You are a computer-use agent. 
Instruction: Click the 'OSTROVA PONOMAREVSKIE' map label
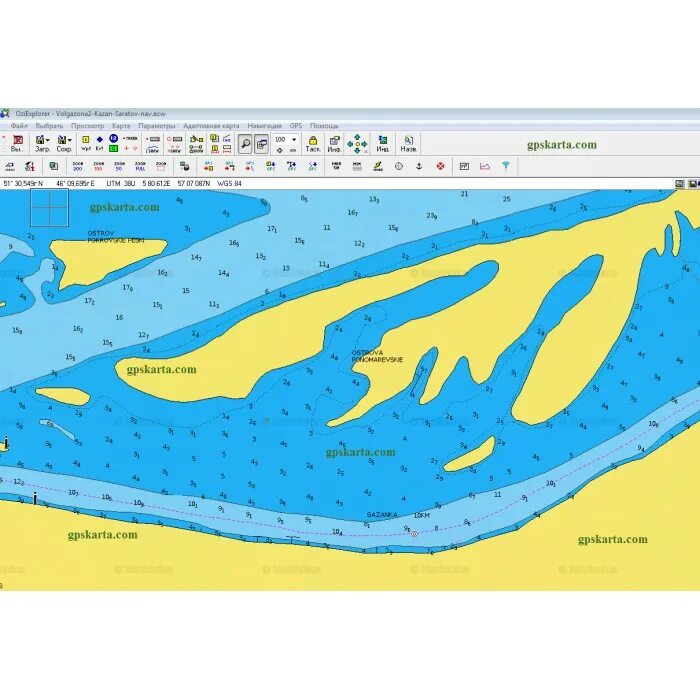[x=377, y=356]
